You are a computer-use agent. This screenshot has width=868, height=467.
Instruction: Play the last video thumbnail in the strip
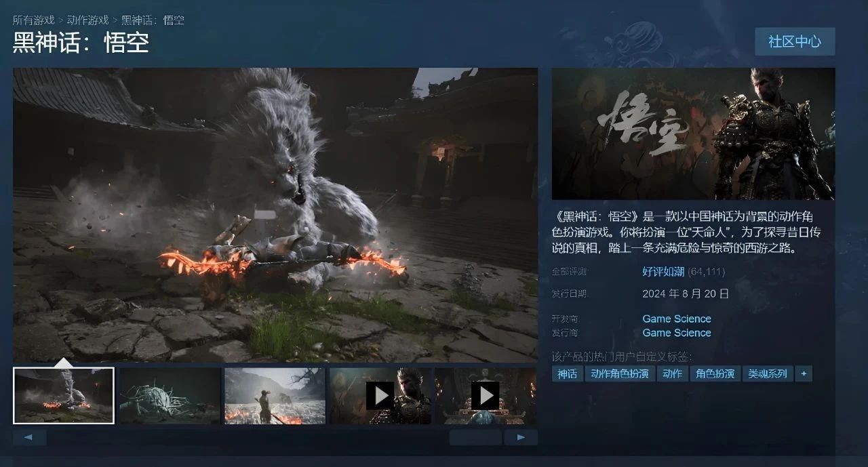pos(485,395)
